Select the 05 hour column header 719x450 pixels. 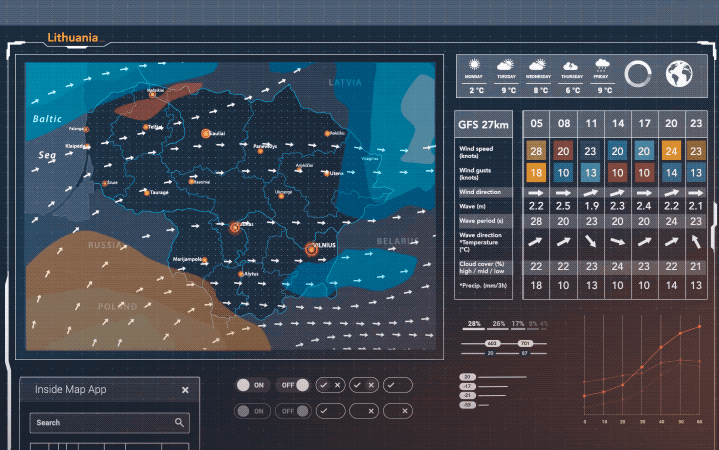tap(536, 123)
